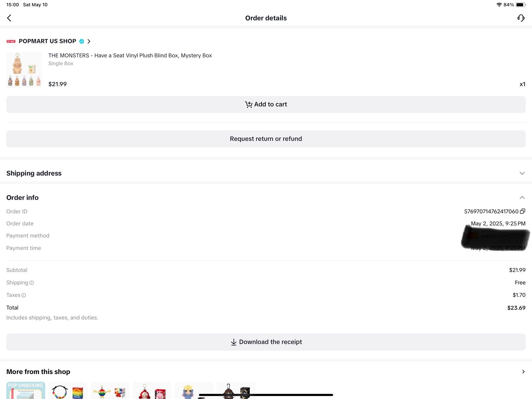Open Shipping info tooltip icon
532x399 pixels.
click(32, 283)
